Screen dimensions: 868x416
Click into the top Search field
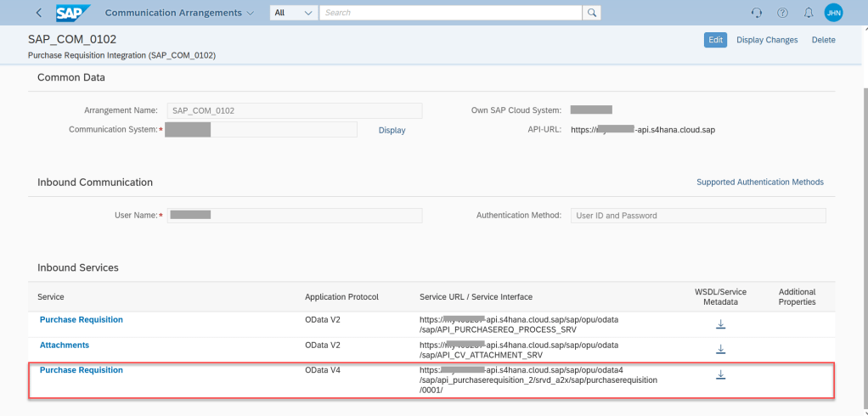[451, 13]
